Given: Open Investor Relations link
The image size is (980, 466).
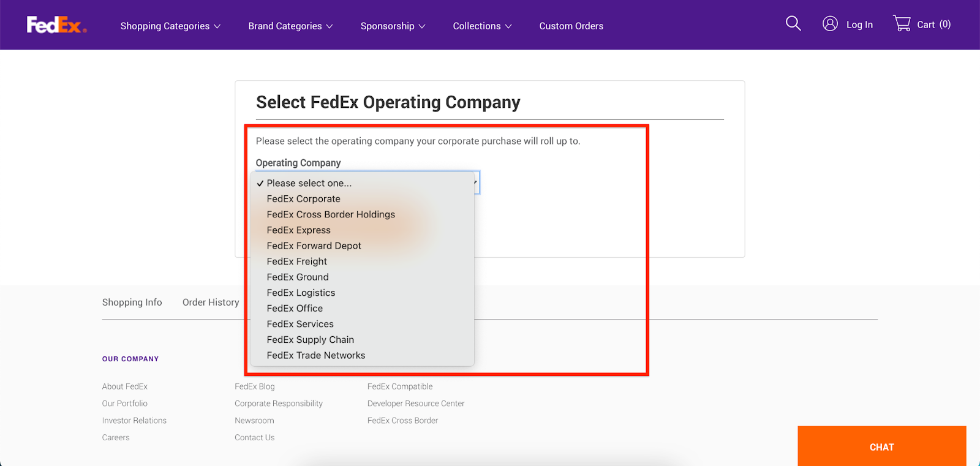Looking at the screenshot, I should (134, 421).
